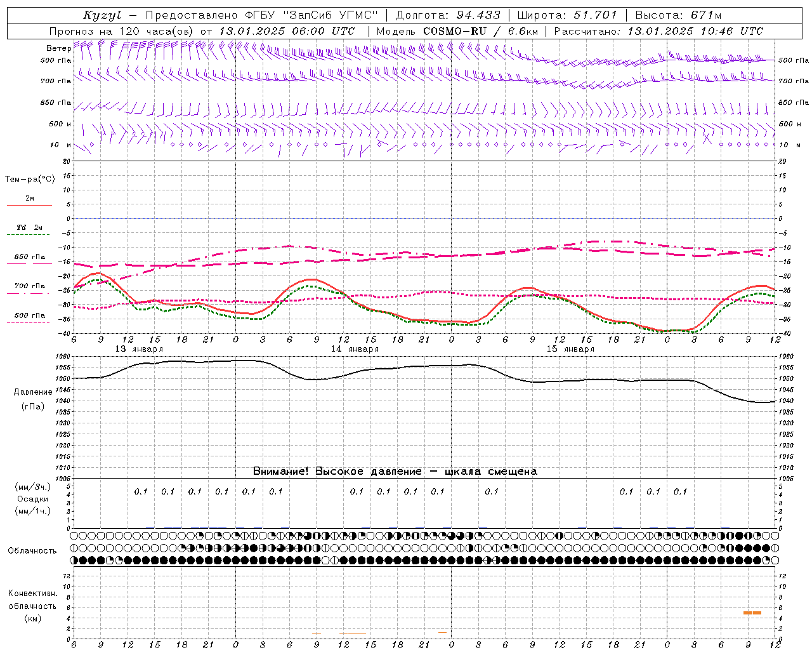Viewport: 812px width, 650px height.
Task: Click the tallest orange convective cloud bar
Action: point(752,613)
